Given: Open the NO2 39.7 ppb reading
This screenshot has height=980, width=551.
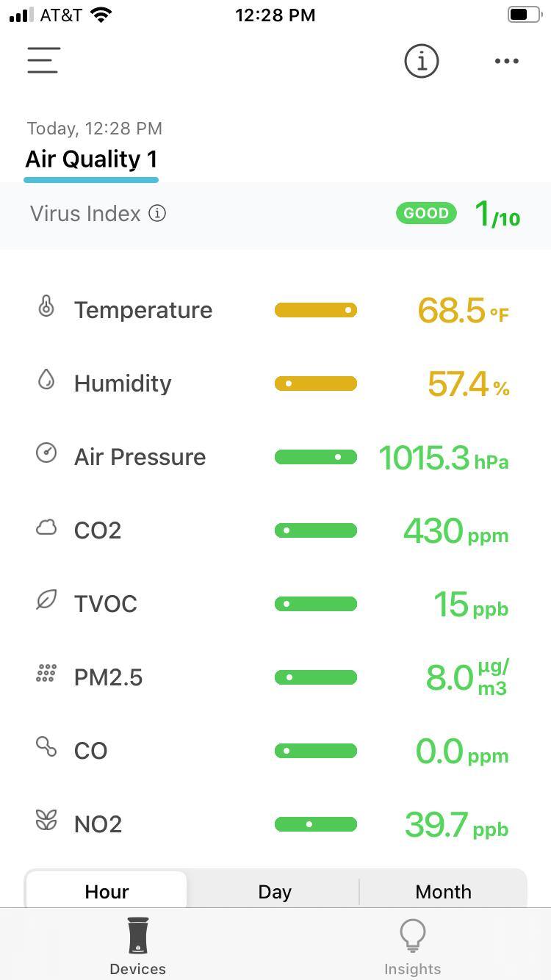Looking at the screenshot, I should (456, 824).
